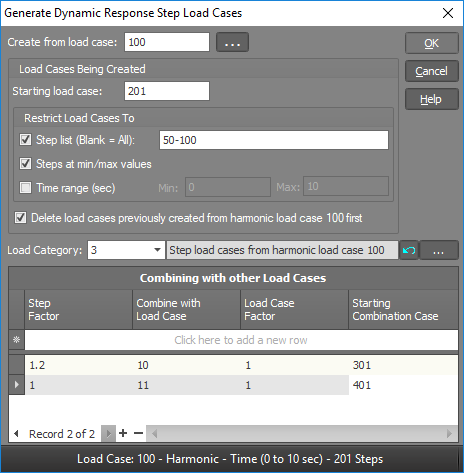The width and height of the screenshot is (464, 473).
Task: Expand the Load Category dropdown
Action: click(157, 250)
